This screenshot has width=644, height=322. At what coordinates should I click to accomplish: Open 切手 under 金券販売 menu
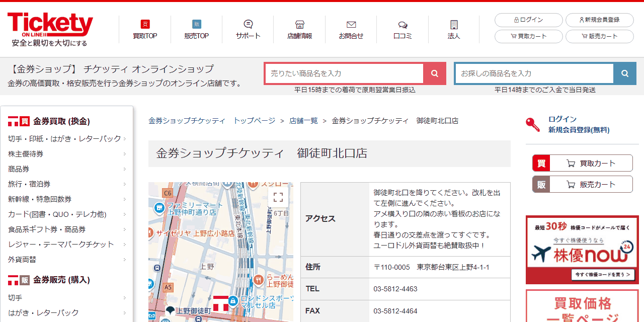tap(67, 297)
